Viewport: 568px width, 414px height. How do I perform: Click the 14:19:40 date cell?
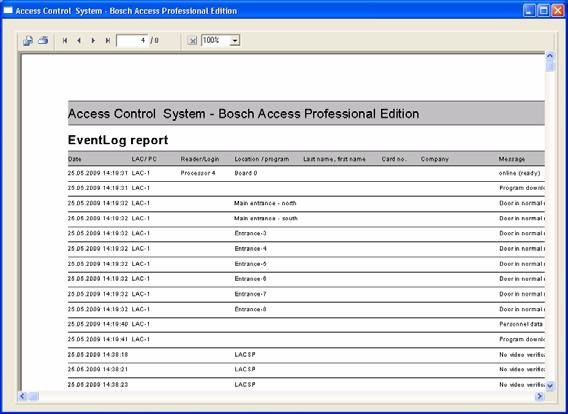click(98, 324)
